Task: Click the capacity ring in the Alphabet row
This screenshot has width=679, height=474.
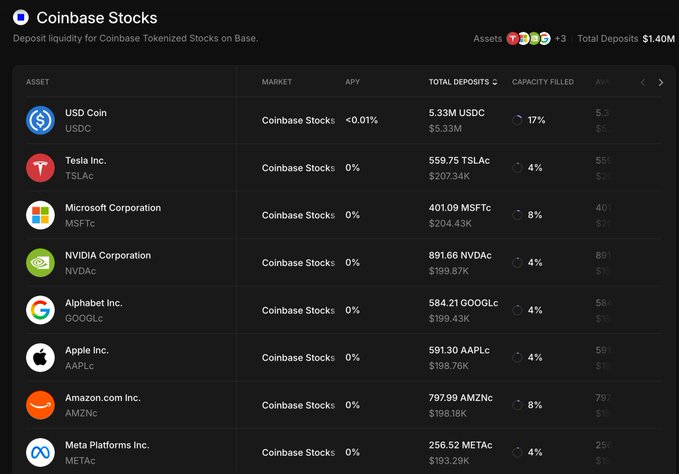Action: click(517, 310)
